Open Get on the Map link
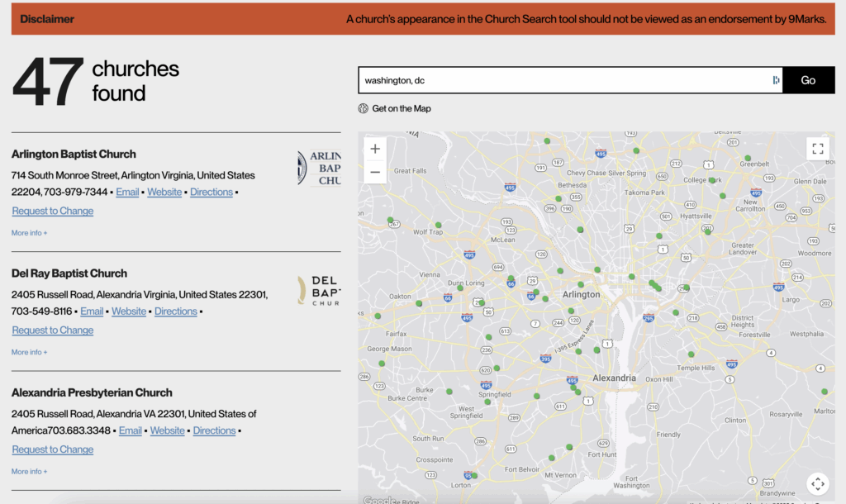 401,108
